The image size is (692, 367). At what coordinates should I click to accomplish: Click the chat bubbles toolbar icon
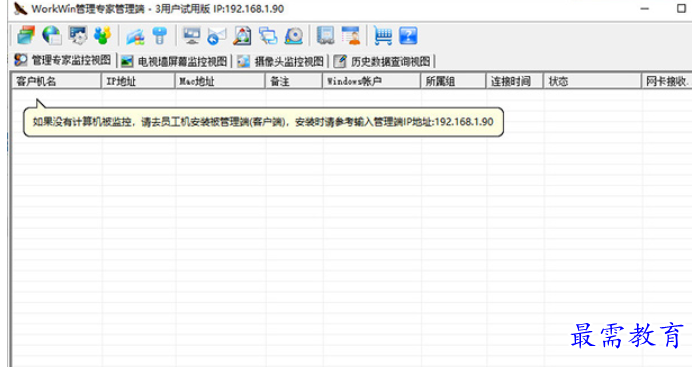(x=268, y=35)
